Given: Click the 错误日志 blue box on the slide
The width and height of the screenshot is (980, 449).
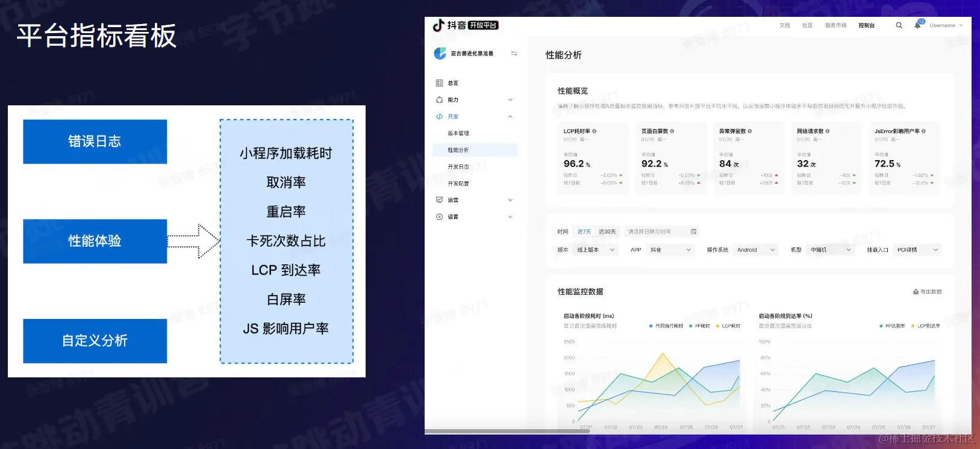Looking at the screenshot, I should coord(95,141).
